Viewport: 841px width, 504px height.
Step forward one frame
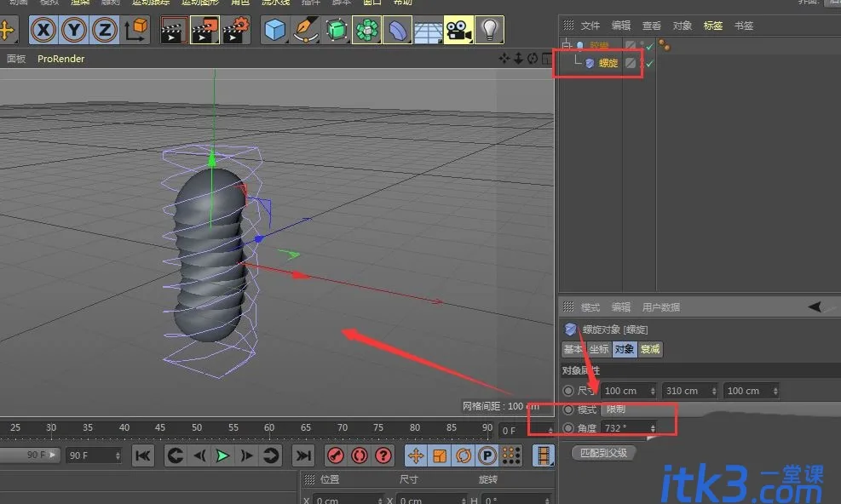point(245,455)
